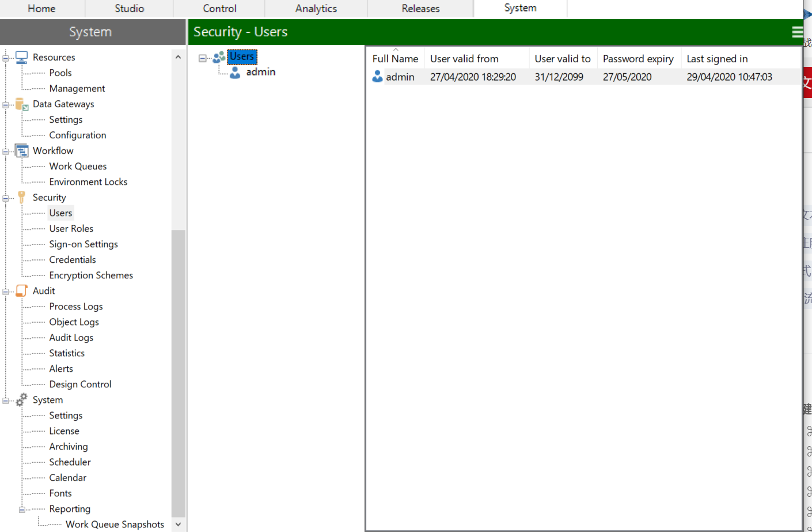Open Management under Resources
The height and width of the screenshot is (532, 812).
77,88
